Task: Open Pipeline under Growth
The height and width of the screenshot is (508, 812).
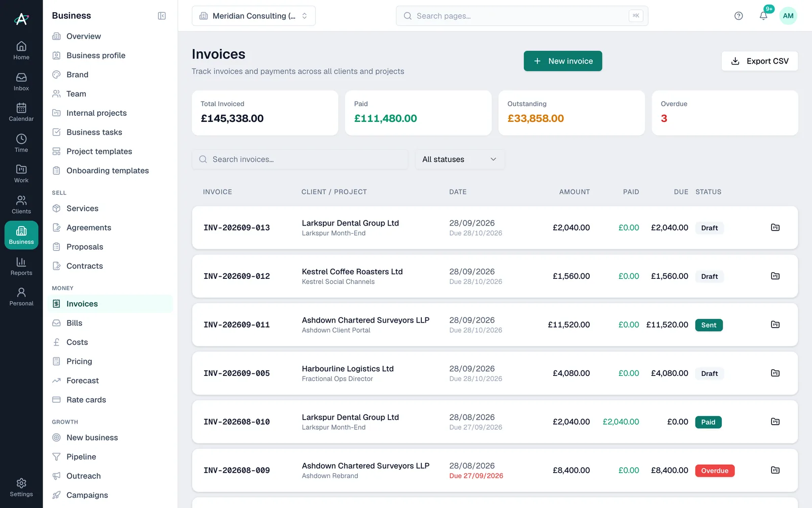Action: pyautogui.click(x=110, y=457)
